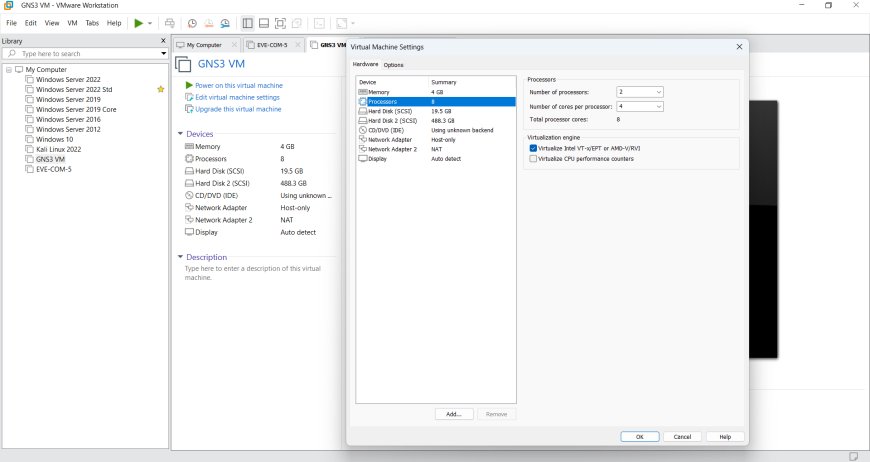This screenshot has height=462, width=870.
Task: Open the Snapshot Manager toolbar icon
Action: click(x=225, y=23)
